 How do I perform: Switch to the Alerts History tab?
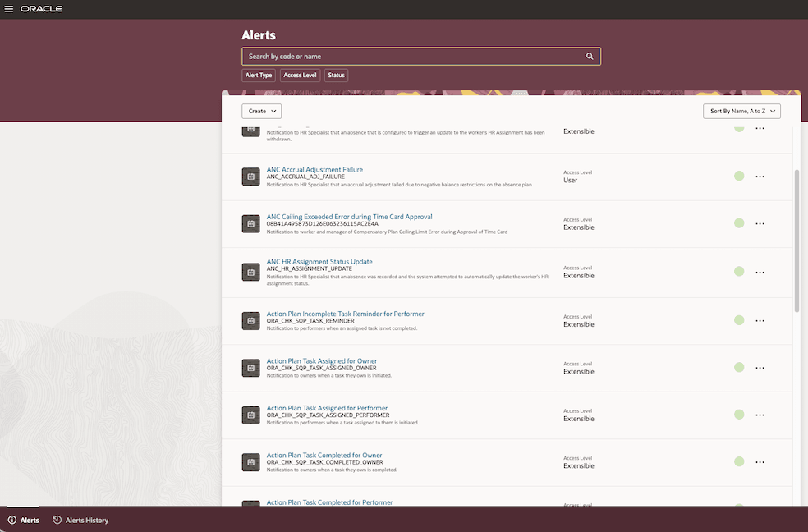(81, 521)
